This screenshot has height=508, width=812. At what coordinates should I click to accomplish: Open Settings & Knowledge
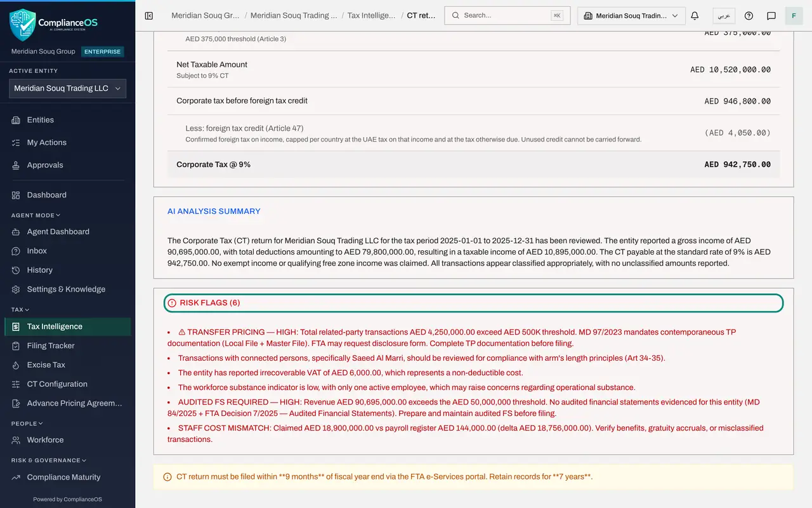pyautogui.click(x=67, y=289)
